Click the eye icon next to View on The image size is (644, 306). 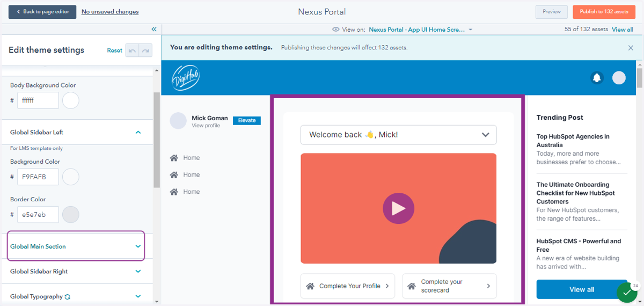(336, 30)
